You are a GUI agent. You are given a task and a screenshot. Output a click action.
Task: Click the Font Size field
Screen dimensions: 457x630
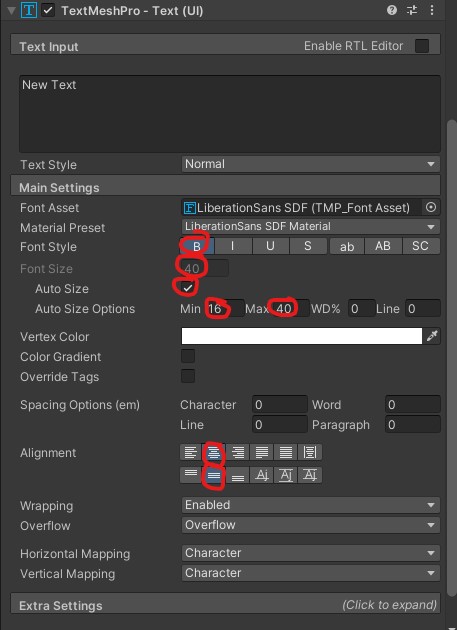coord(205,268)
